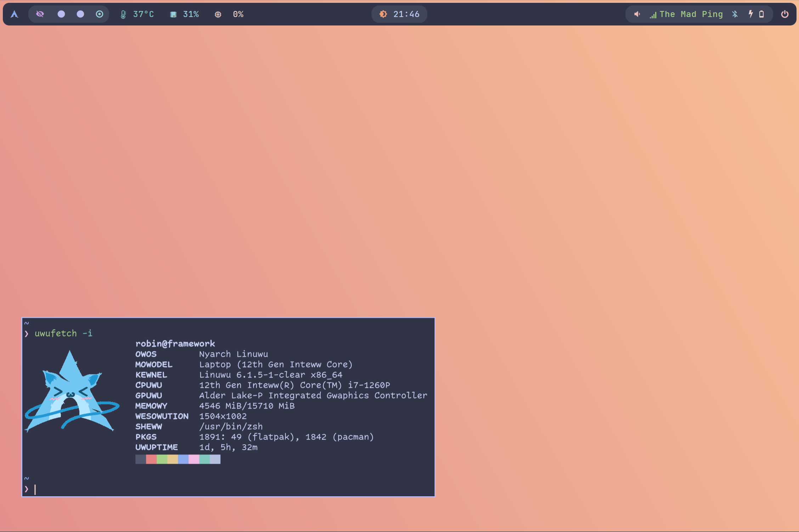Mute the audio via speaker icon
Viewport: 799px width, 532px height.
point(637,14)
